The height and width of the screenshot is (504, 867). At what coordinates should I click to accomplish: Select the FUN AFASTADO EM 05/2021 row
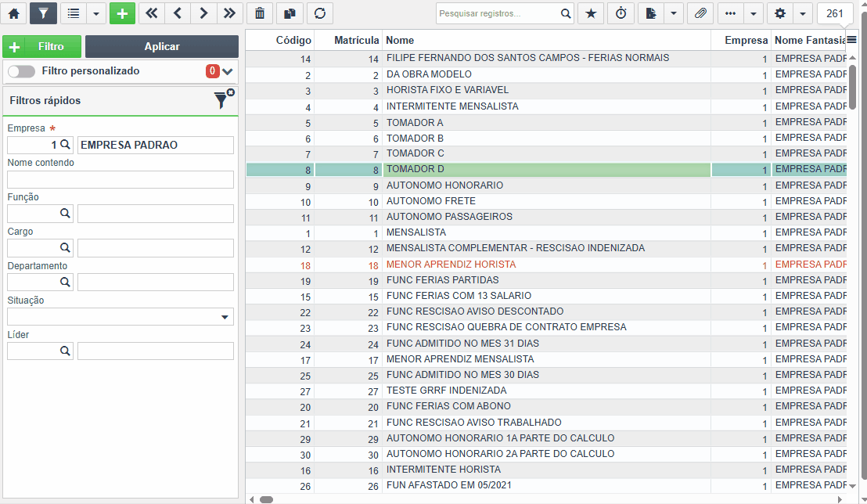tap(546, 486)
